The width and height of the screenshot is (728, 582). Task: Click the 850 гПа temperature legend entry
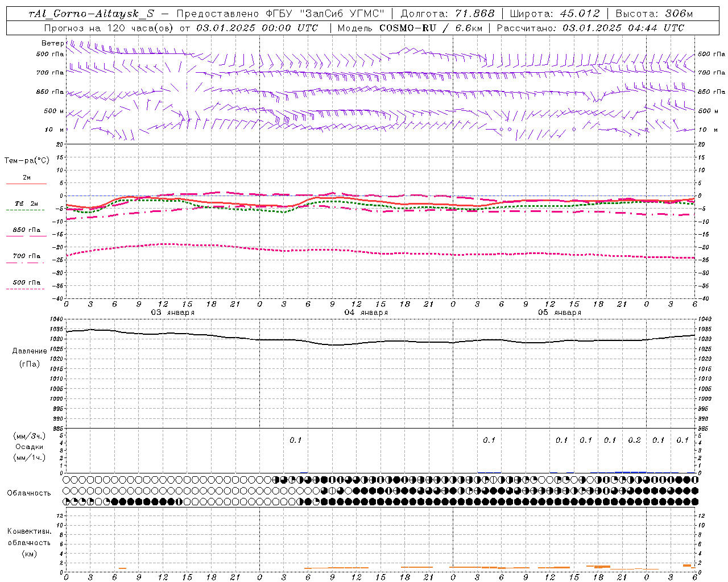26,230
